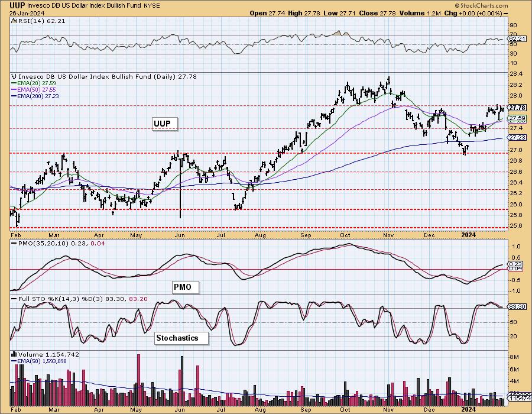Click the 28.0 label on the price axis
This screenshot has width=532, height=414.
coord(515,96)
